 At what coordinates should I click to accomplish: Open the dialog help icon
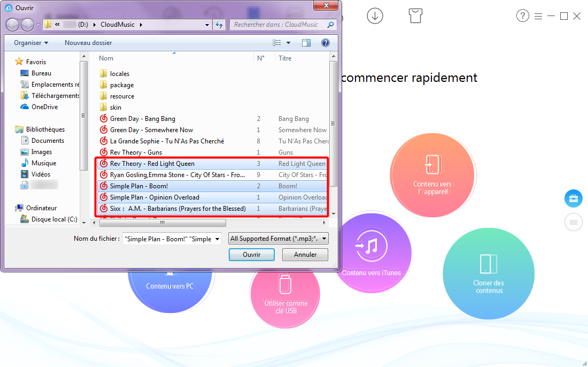coord(326,43)
